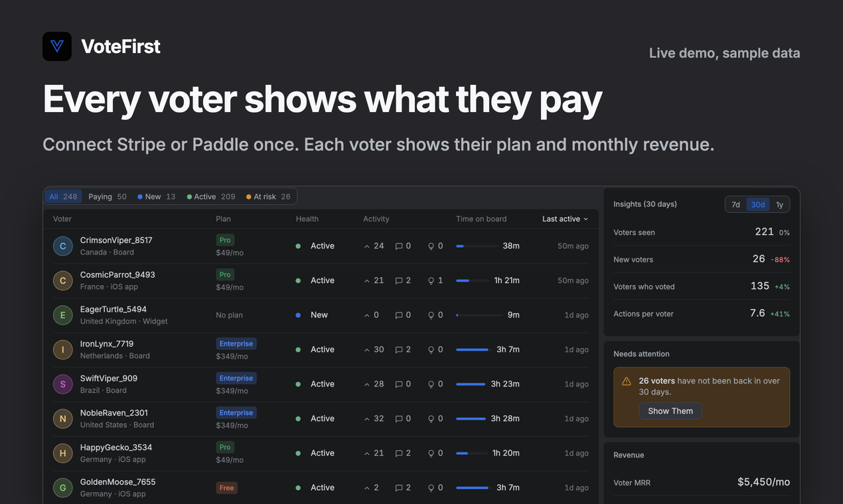Click time-on-board bar for SwiftViper_909

[x=471, y=384]
